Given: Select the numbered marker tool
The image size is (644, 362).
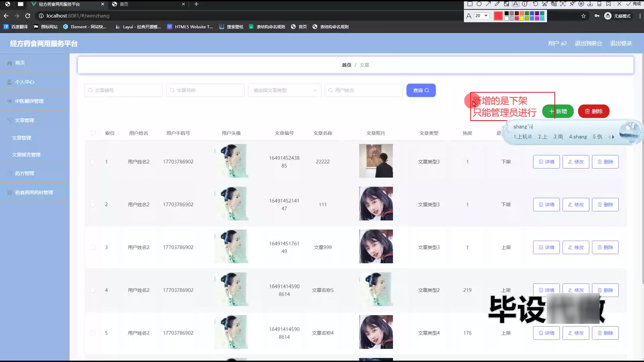Looking at the screenshot, I should pos(525,4).
